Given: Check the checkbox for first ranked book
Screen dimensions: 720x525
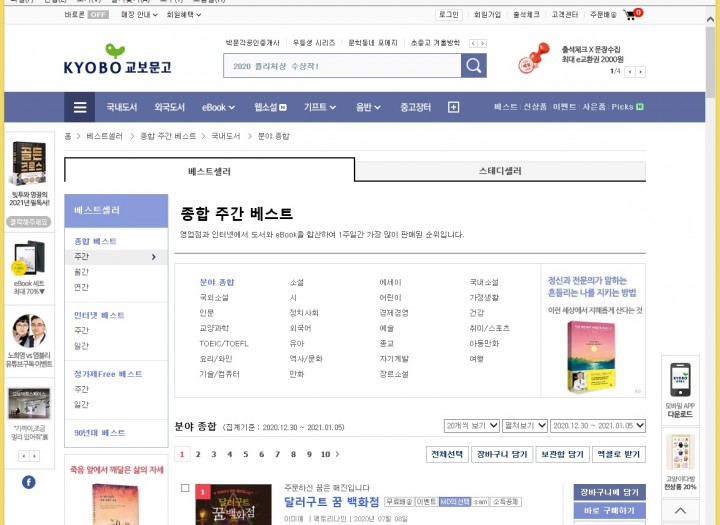Looking at the screenshot, I should [x=185, y=488].
